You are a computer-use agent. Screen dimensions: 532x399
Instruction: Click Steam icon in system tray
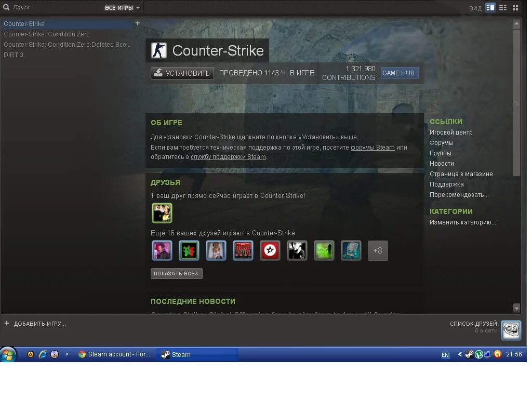[469, 354]
